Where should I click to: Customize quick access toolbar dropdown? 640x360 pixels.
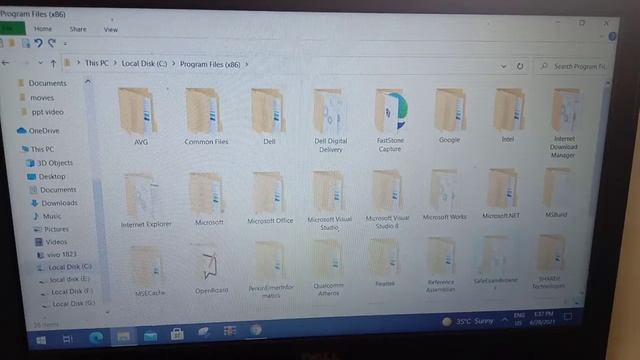[x=65, y=43]
